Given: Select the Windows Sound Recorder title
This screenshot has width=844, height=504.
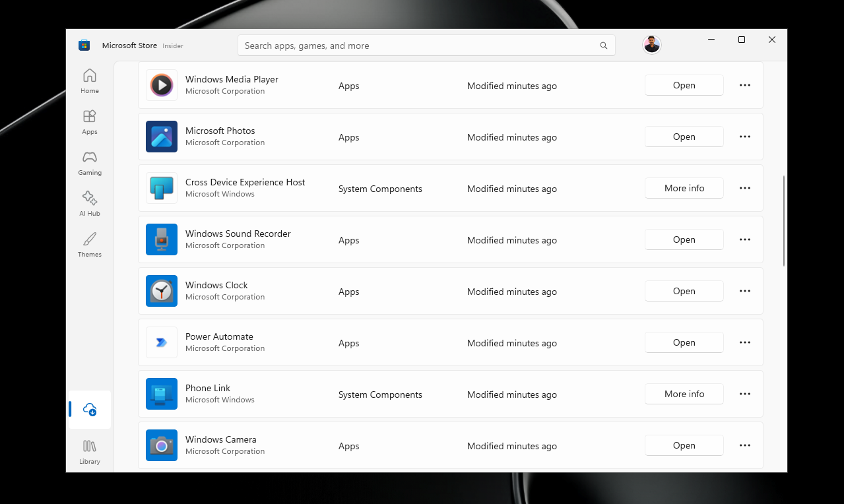Looking at the screenshot, I should click(238, 234).
